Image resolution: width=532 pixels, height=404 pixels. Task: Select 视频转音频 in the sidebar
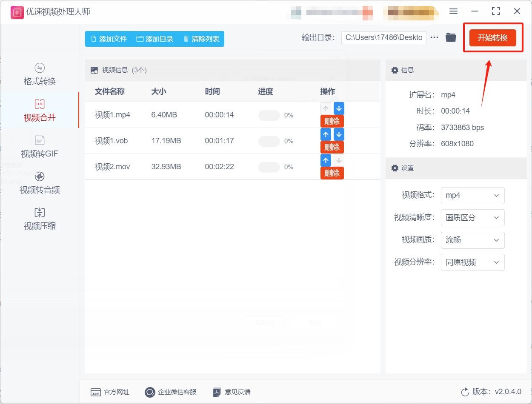(40, 183)
